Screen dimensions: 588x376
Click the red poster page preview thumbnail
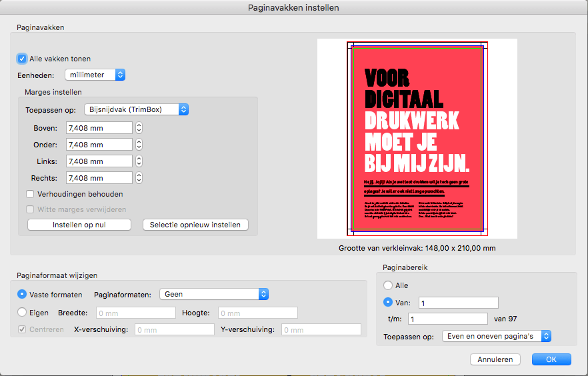coord(417,139)
